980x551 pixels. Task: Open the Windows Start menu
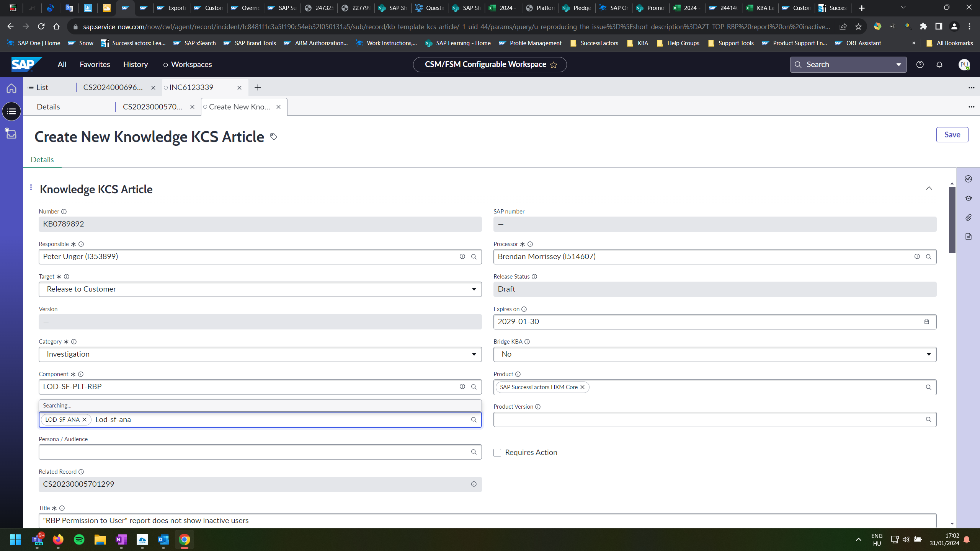16,540
